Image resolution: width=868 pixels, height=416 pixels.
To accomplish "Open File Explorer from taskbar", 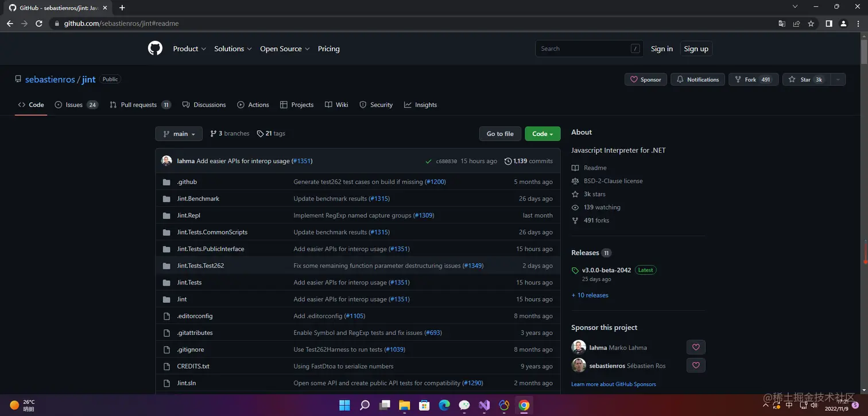I will (404, 405).
